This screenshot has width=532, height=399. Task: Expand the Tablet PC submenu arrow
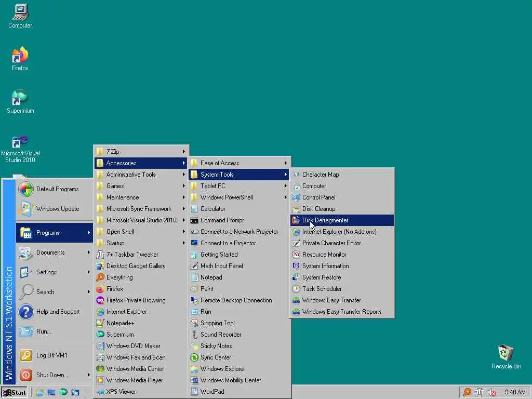tap(285, 186)
